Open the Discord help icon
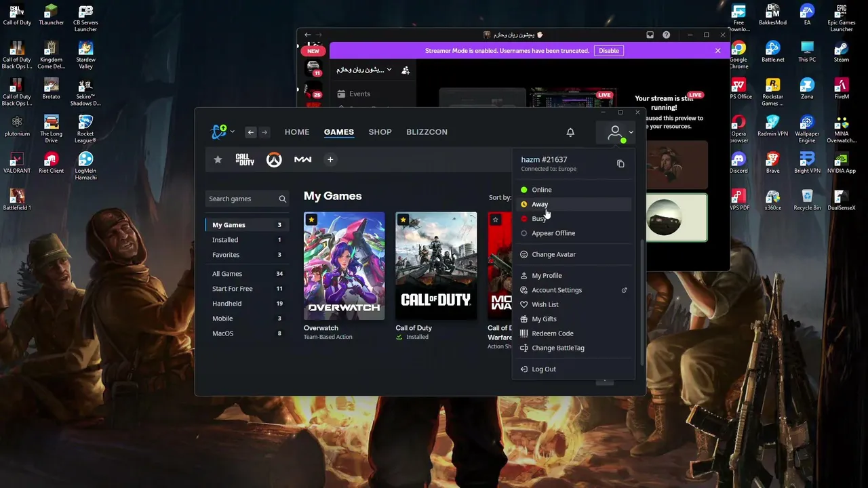Screen dimensions: 868x488 [666, 35]
